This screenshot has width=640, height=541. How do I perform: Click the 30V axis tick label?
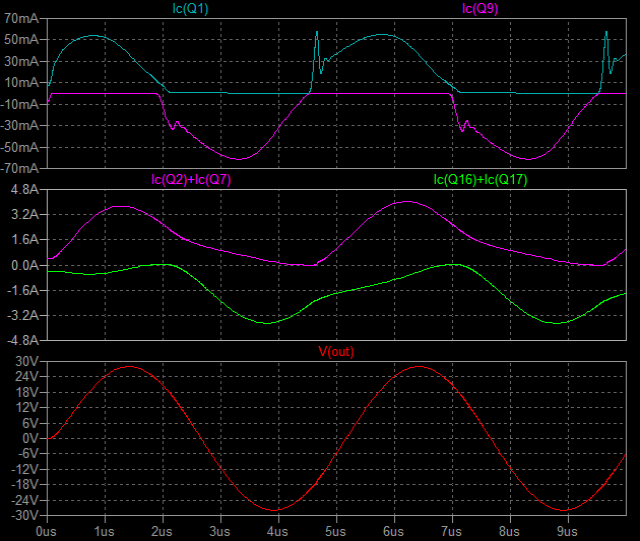25,360
